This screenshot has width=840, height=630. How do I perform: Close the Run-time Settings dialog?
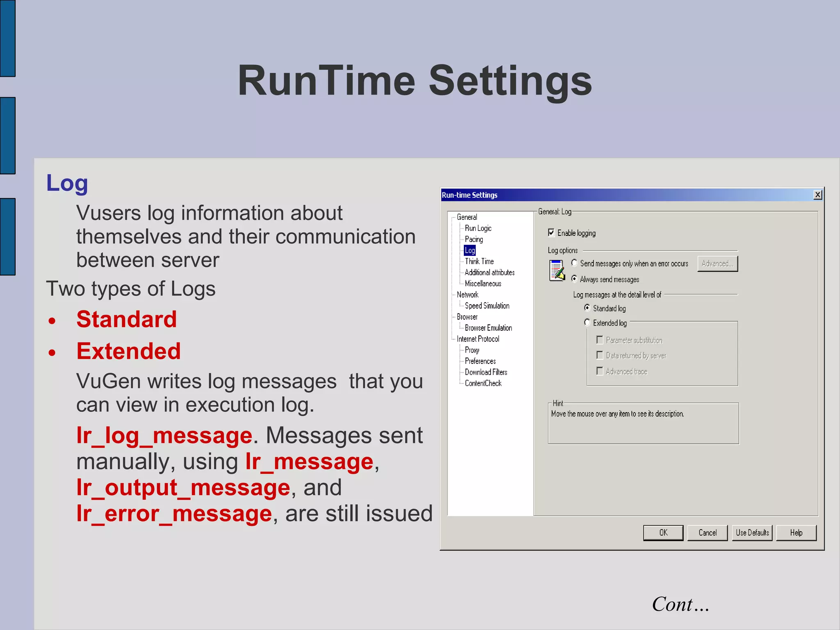817,195
